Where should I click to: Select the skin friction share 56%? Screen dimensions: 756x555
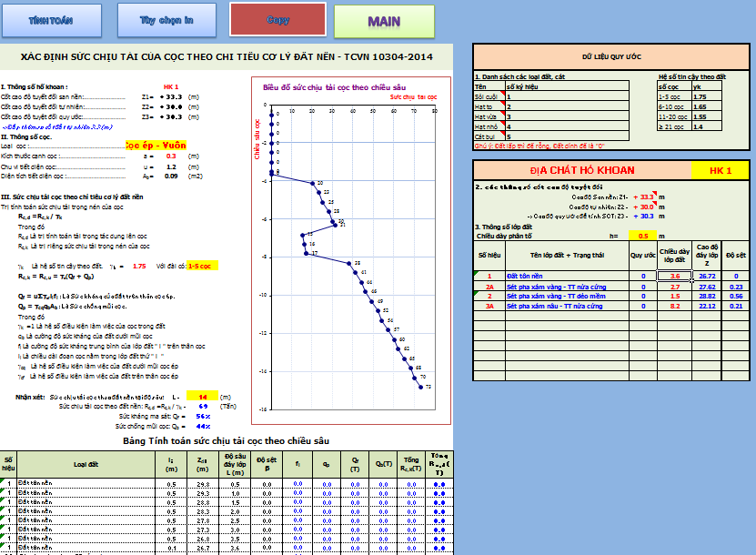pos(204,416)
